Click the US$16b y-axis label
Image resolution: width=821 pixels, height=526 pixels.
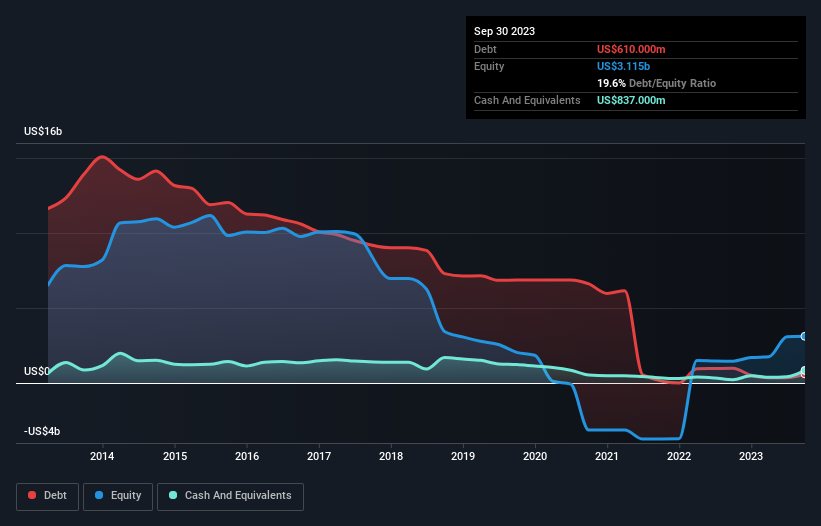(x=43, y=131)
